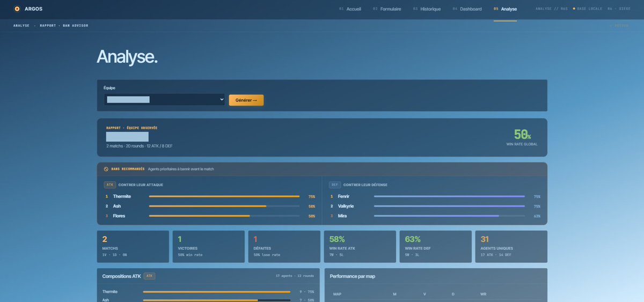
Task: Click Thermite row in Compositions ATK
Action: pos(208,292)
